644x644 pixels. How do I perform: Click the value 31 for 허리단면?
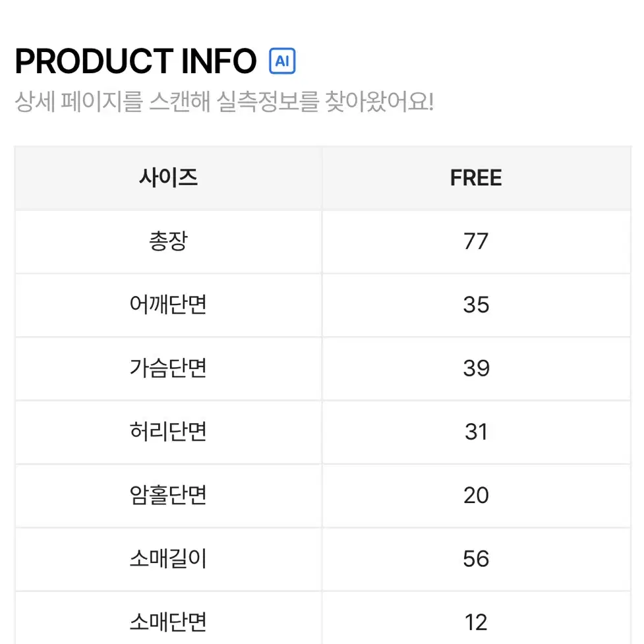476,432
